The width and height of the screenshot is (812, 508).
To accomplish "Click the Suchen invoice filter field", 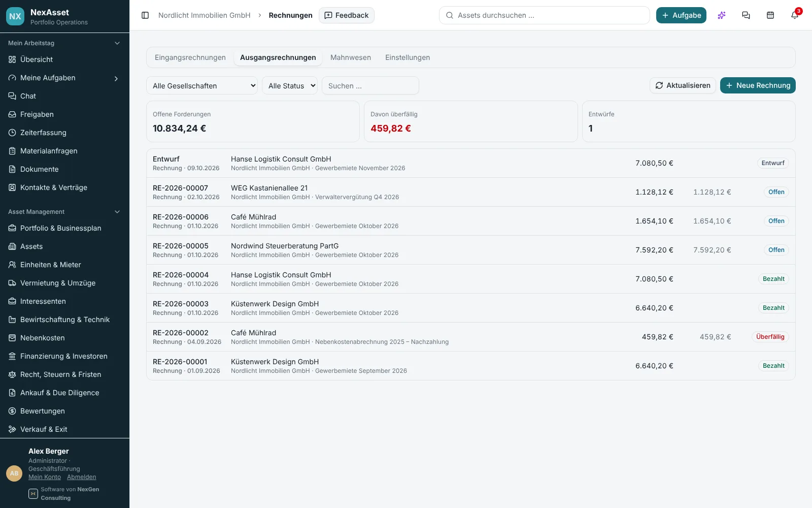I will pyautogui.click(x=370, y=85).
